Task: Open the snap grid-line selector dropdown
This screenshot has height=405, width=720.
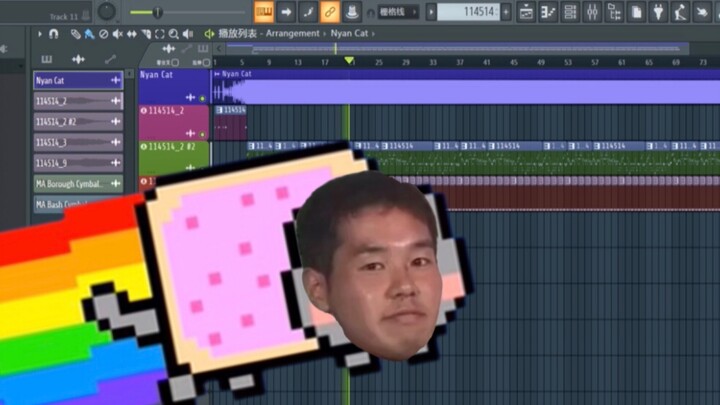Action: point(398,12)
